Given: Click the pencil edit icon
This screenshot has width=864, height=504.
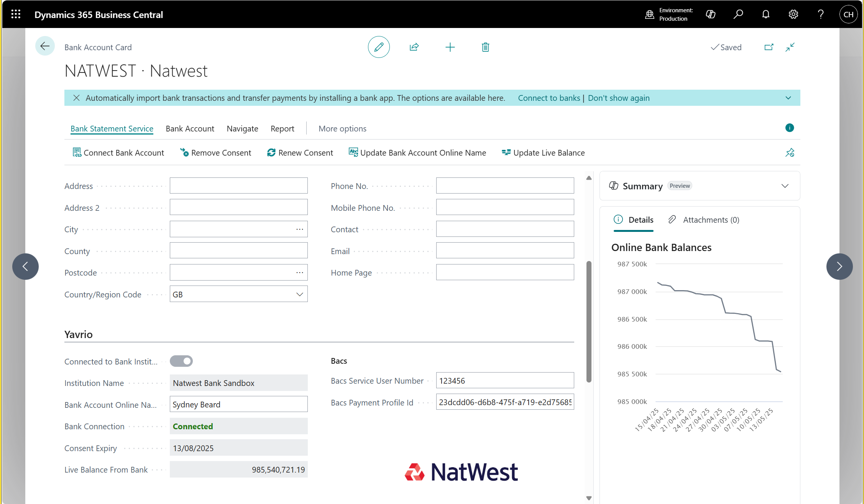Looking at the screenshot, I should click(x=379, y=47).
